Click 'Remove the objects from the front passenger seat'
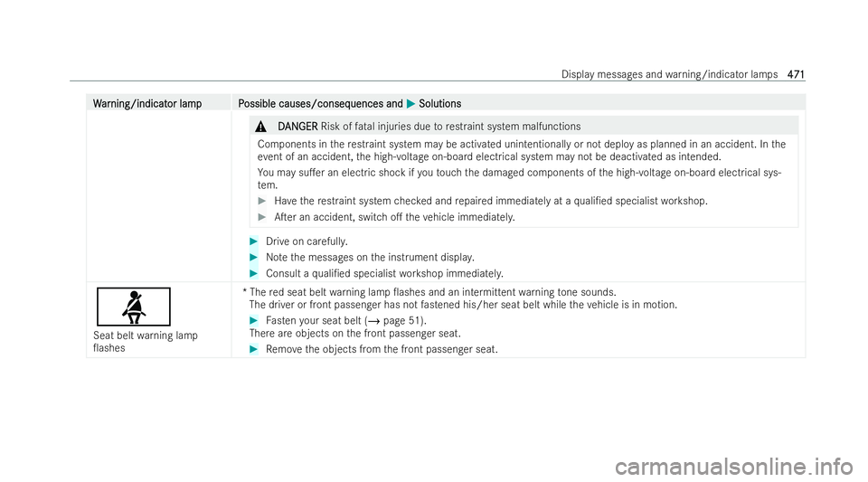The image size is (868, 482). 382,349
